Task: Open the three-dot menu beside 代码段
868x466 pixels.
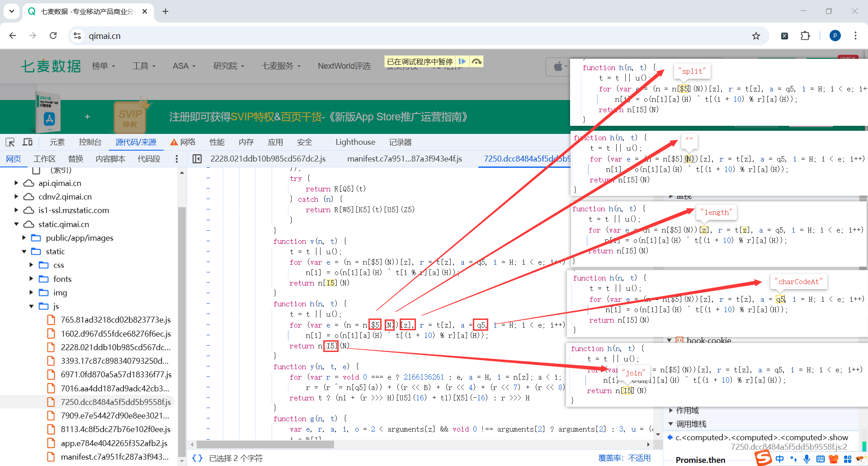Action: coord(177,159)
